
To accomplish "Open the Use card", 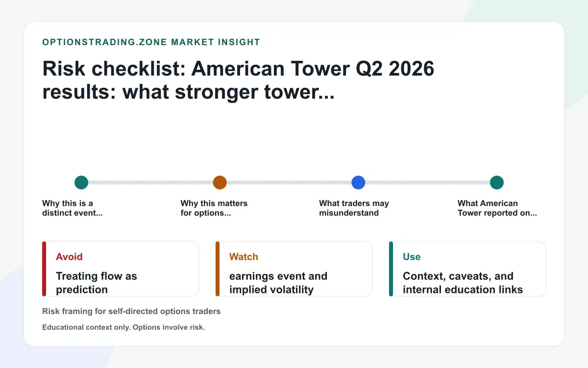I will 467,269.
